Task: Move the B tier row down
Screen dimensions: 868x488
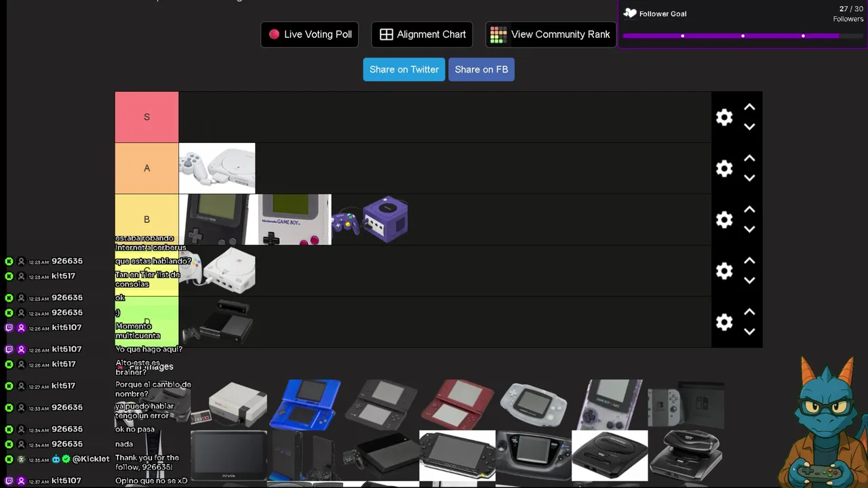Action: (749, 229)
